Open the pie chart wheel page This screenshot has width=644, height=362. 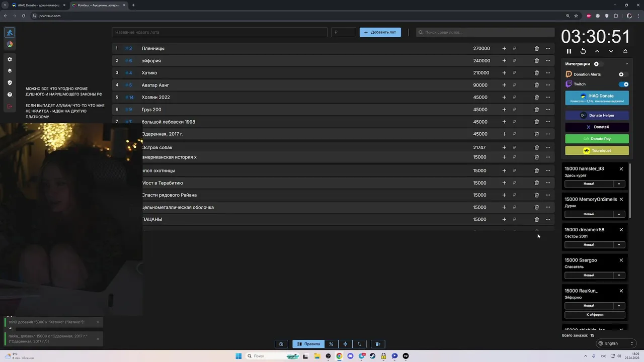pyautogui.click(x=10, y=45)
